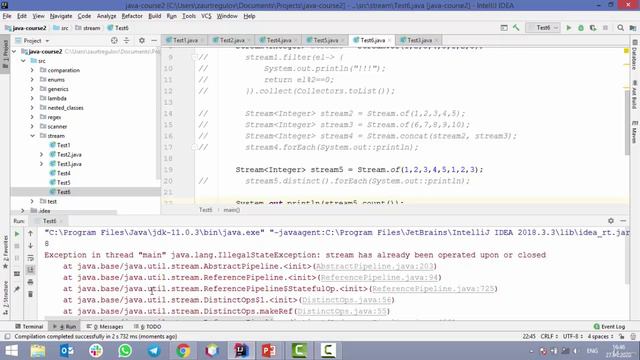Open Run panel settings gear
This screenshot has width=640, height=360.
pos(611,220)
